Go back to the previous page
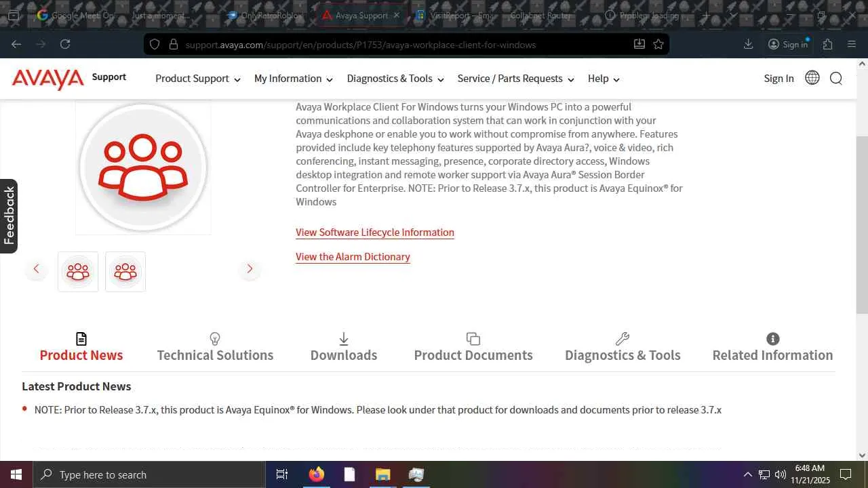The height and width of the screenshot is (488, 868). pyautogui.click(x=16, y=44)
